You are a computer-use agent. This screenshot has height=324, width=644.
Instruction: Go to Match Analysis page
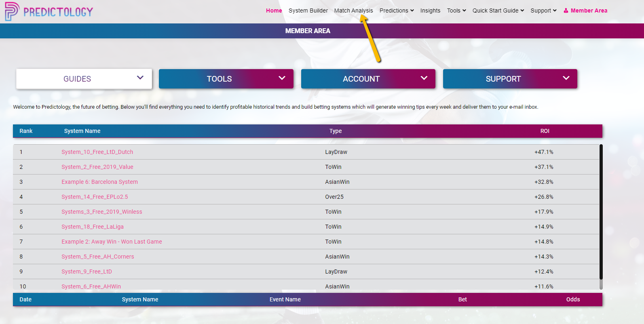pyautogui.click(x=353, y=11)
